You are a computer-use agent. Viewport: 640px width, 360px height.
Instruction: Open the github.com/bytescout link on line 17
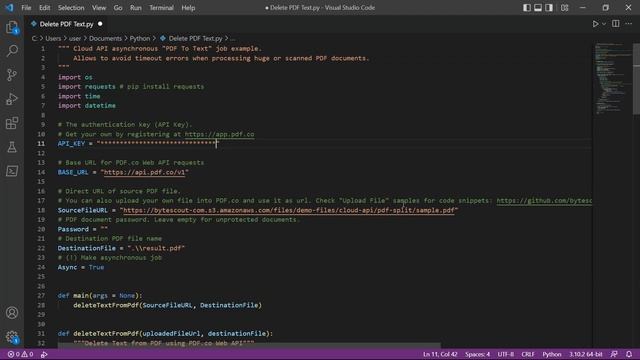click(544, 200)
